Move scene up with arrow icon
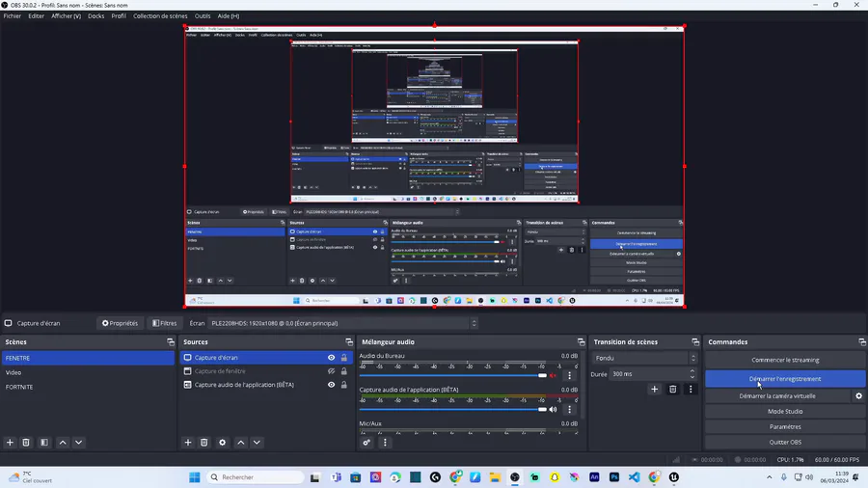The height and width of the screenshot is (488, 868). point(63,443)
